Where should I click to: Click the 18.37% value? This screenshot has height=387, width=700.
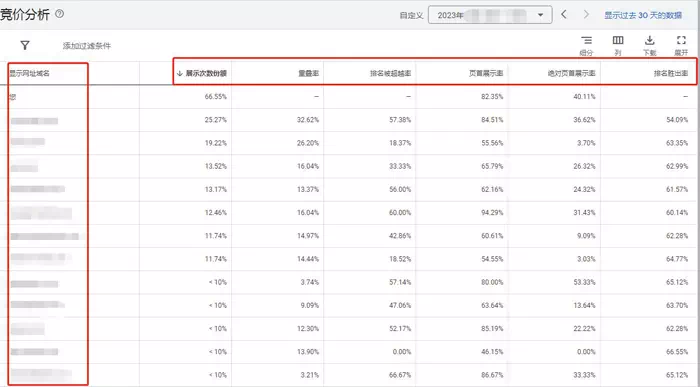pos(400,143)
